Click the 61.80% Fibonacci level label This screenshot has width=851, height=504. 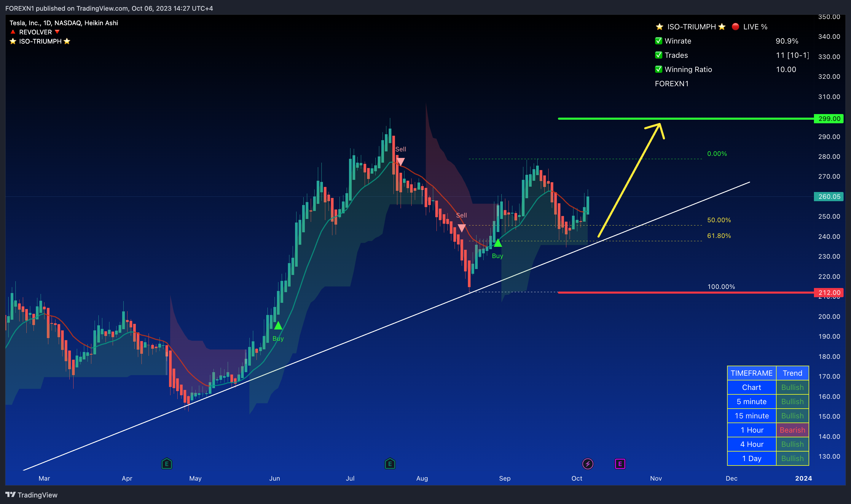point(719,235)
